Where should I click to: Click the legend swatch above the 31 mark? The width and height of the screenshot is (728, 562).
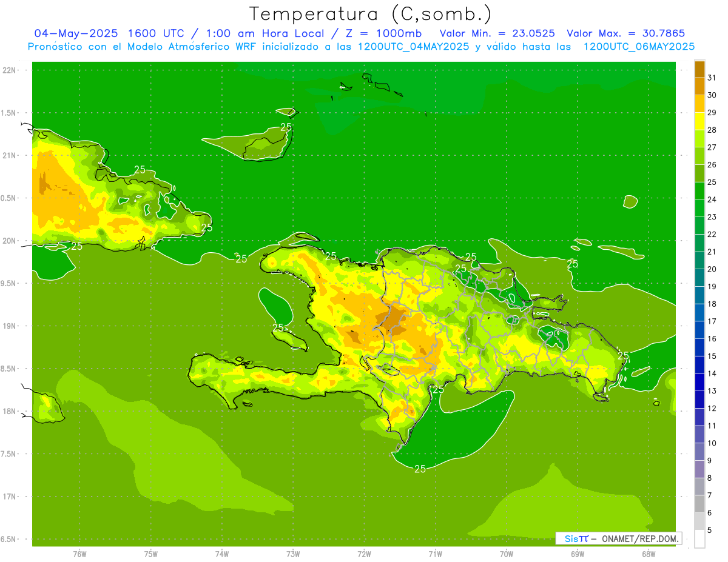coord(699,69)
